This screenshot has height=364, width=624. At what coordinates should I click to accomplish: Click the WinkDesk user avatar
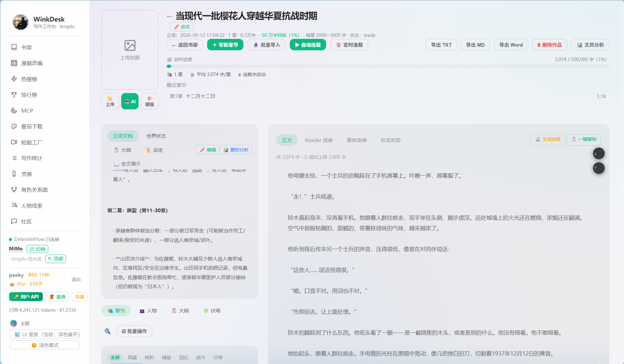coord(21,22)
